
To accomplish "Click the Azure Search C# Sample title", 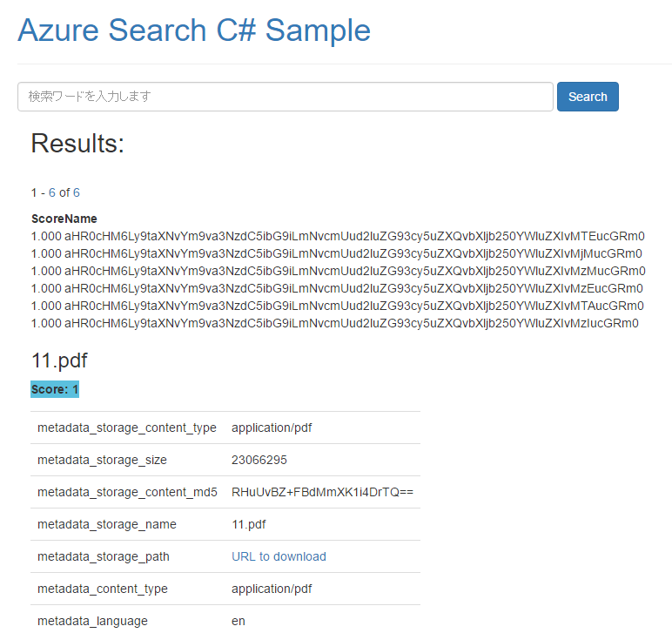I will [x=194, y=30].
